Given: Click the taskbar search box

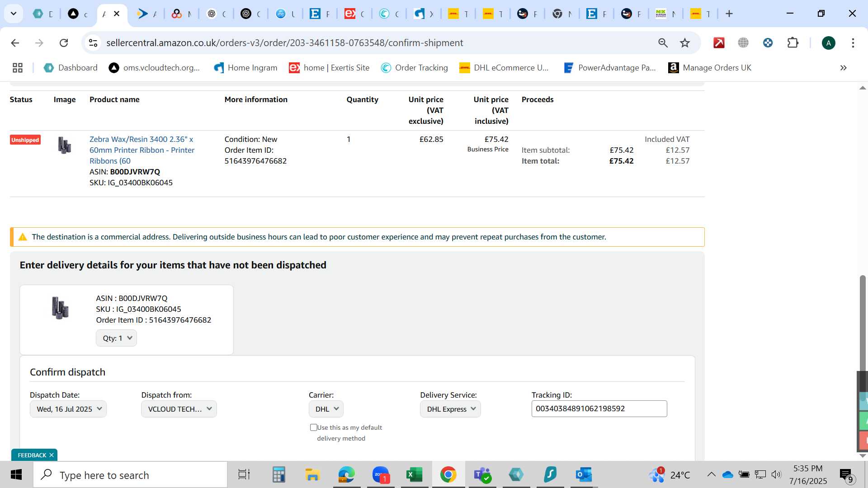Looking at the screenshot, I should click(130, 475).
